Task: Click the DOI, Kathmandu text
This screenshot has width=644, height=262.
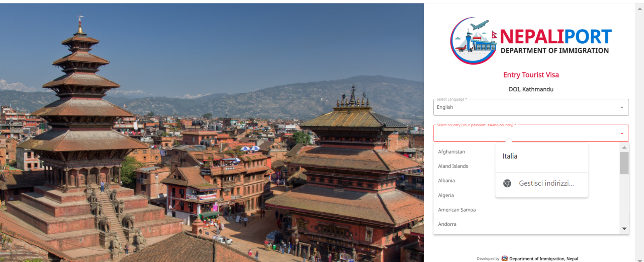Action: click(531, 89)
